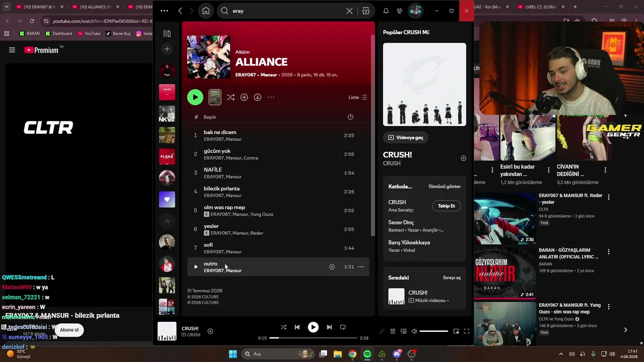Open Mansur artist link in album header
644x362 pixels.
click(x=269, y=75)
